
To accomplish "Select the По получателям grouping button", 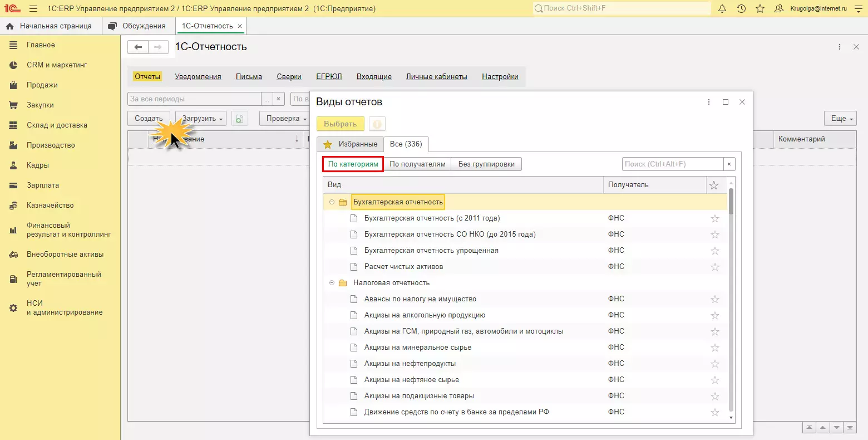I will tap(417, 164).
